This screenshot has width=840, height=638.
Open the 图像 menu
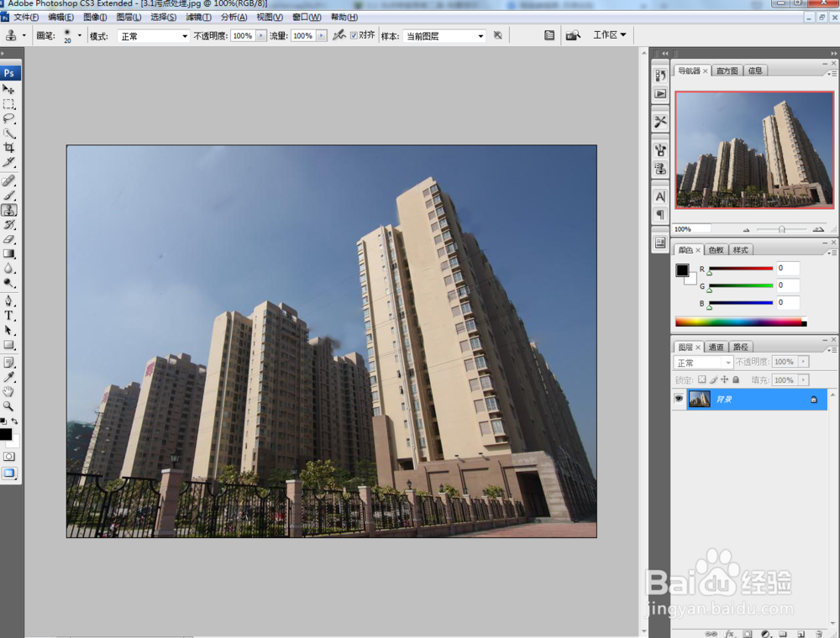point(96,17)
